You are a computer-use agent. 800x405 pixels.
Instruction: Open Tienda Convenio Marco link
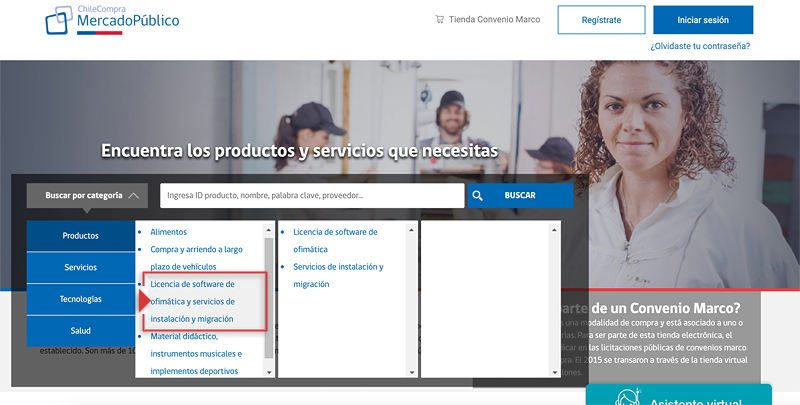(x=494, y=19)
